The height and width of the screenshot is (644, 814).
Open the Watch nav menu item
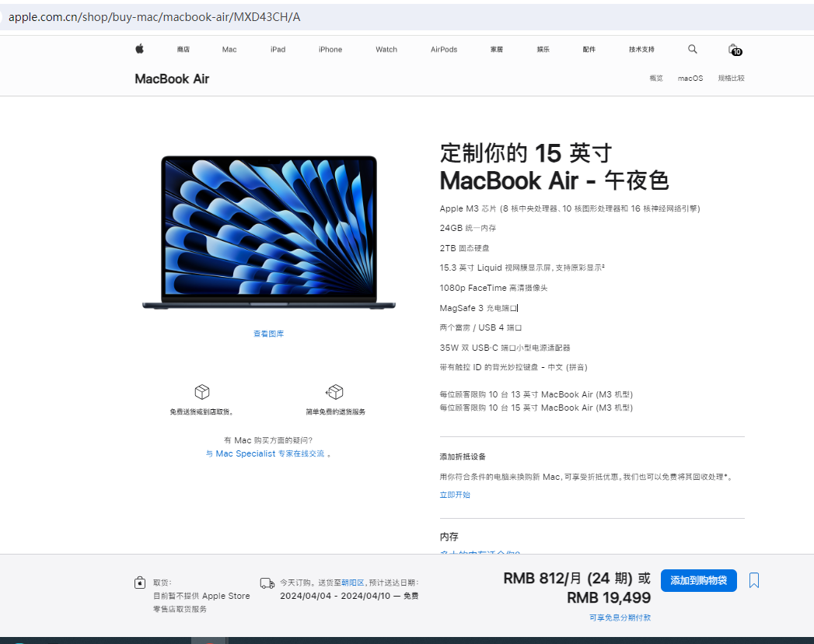coord(386,49)
